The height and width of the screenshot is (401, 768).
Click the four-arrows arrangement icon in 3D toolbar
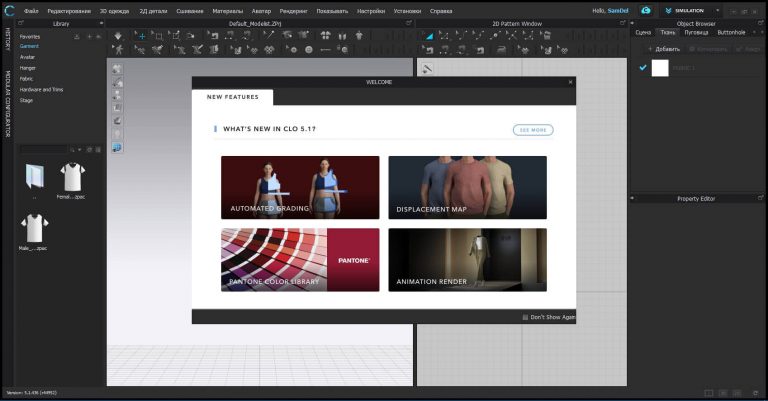[x=325, y=35]
